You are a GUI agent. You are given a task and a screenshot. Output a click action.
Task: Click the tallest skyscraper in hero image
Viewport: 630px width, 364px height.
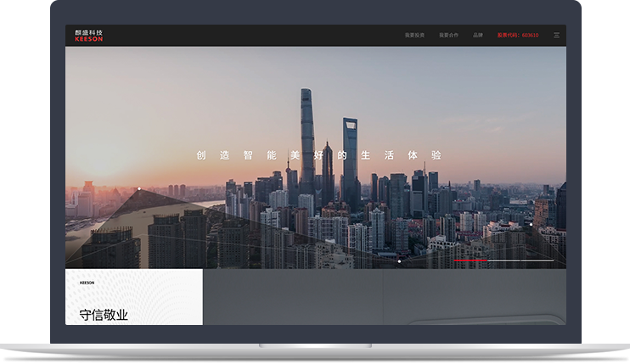click(x=307, y=136)
